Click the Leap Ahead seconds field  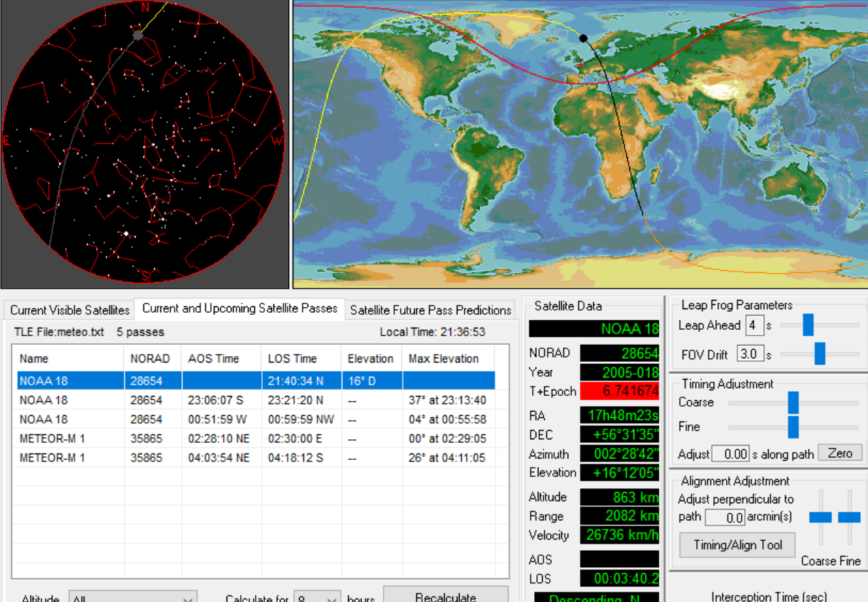754,326
